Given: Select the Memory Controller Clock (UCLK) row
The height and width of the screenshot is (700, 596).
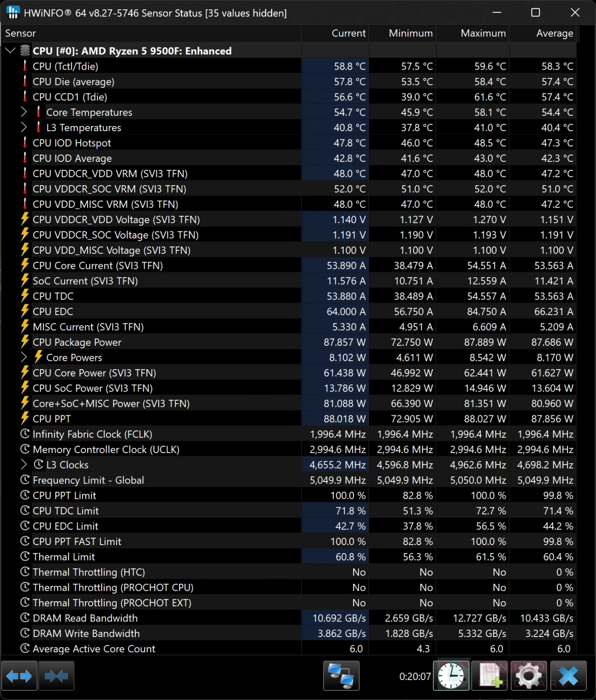Looking at the screenshot, I should tap(289, 449).
